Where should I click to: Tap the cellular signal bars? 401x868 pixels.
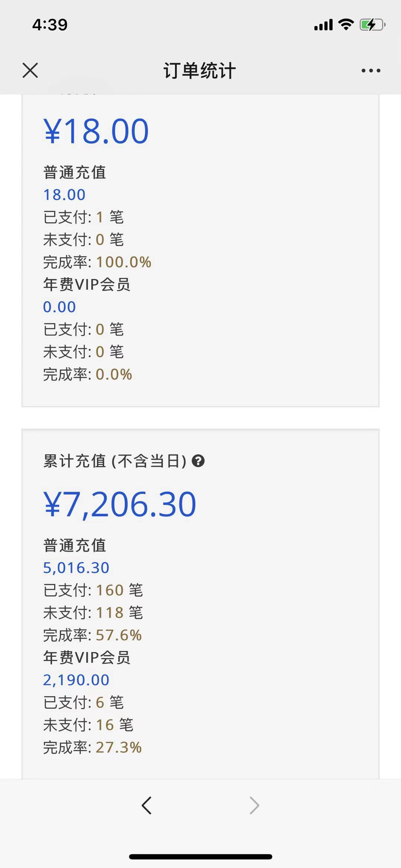click(x=323, y=25)
